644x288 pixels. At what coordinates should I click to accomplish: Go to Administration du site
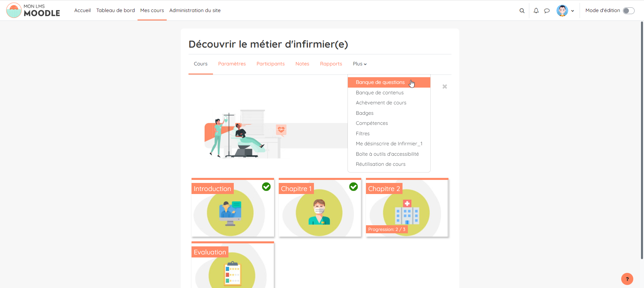click(x=195, y=10)
